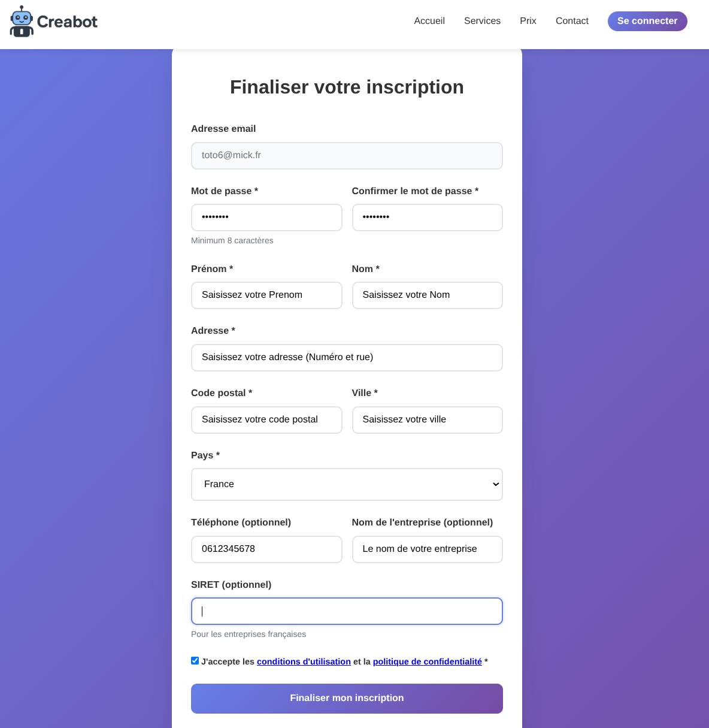Viewport: 709px width, 728px height.
Task: Open the Services menu item
Action: click(x=482, y=21)
